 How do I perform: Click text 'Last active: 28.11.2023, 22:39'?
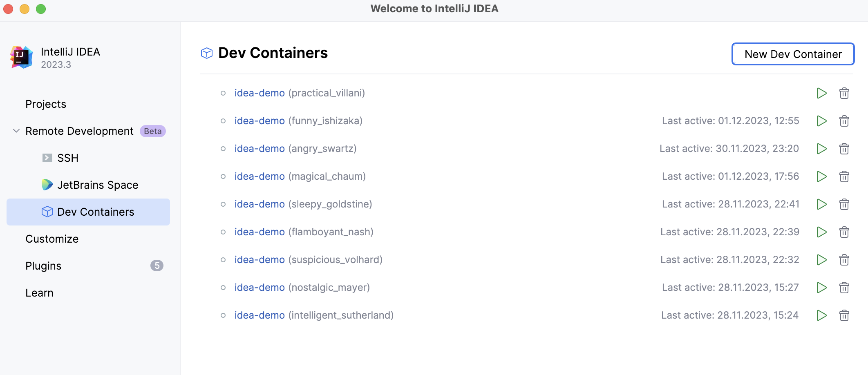coord(730,232)
